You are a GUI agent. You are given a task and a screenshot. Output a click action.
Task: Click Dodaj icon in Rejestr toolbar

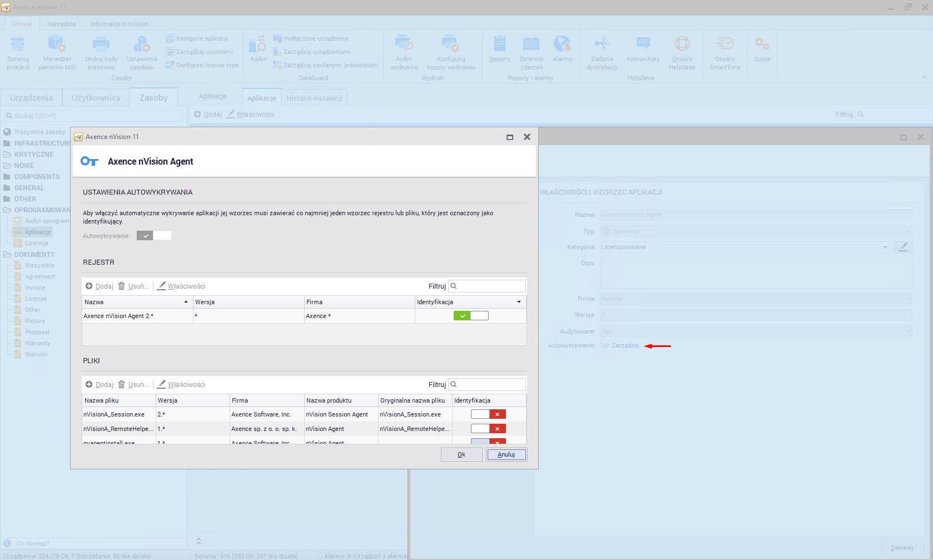89,286
